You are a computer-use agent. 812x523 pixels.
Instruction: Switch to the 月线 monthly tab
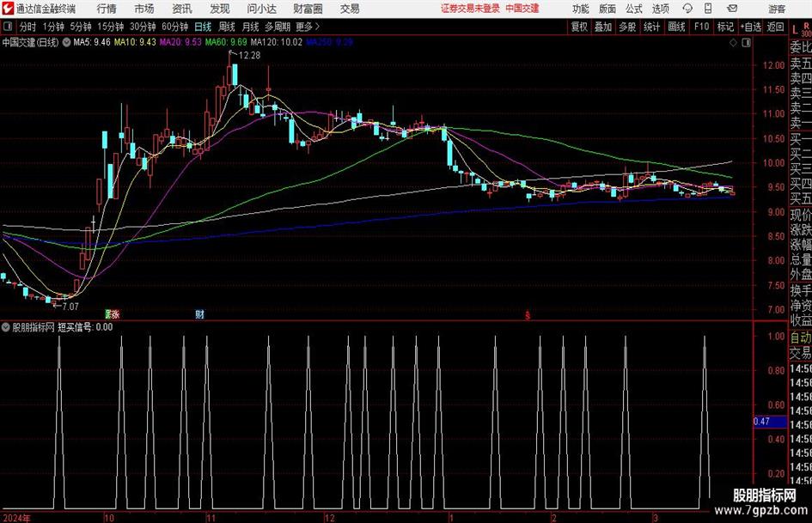(250, 27)
